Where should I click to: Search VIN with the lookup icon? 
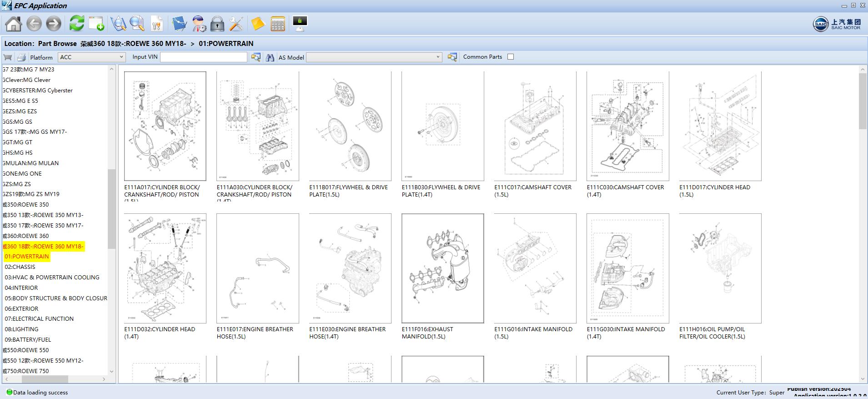click(256, 57)
